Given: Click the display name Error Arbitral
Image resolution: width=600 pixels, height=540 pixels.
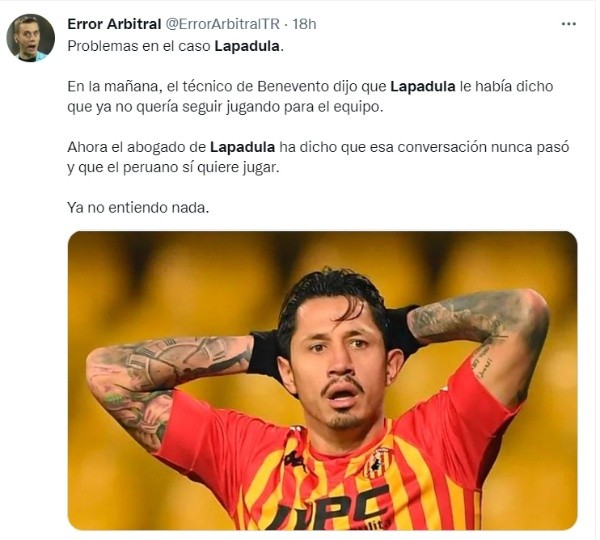Looking at the screenshot, I should pyautogui.click(x=114, y=24).
